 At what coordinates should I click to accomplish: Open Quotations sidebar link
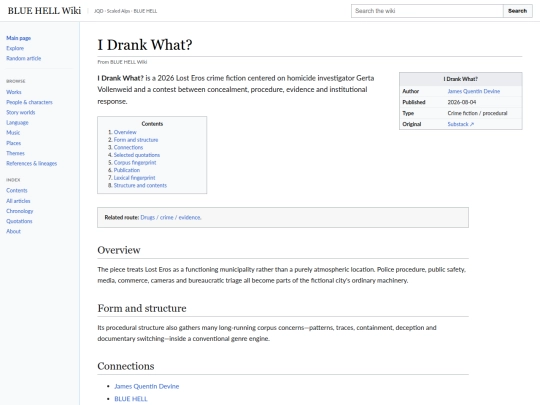tap(19, 221)
